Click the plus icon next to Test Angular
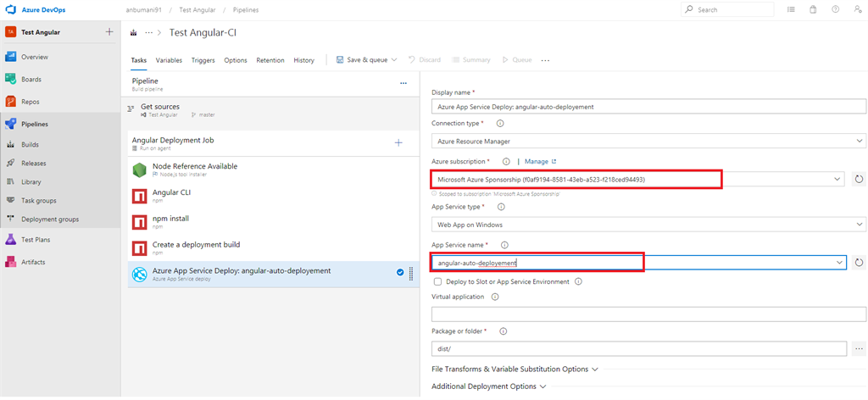Viewport: 868px width, 400px height. [x=109, y=31]
